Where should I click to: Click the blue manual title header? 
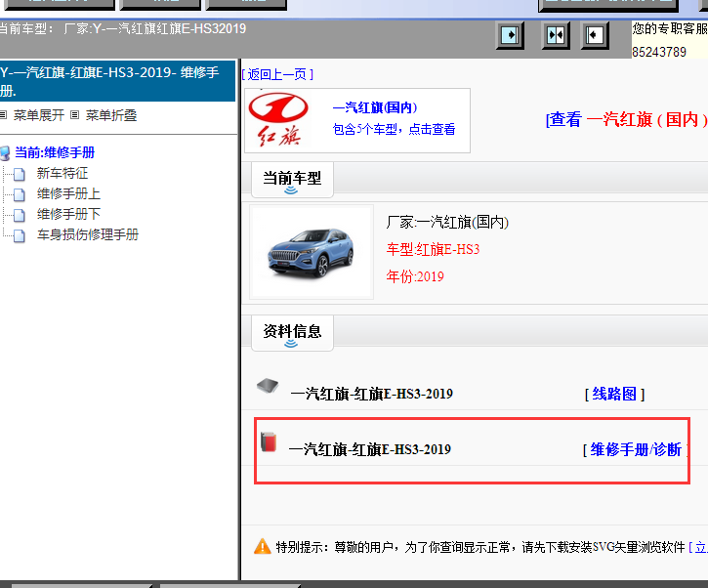[x=117, y=81]
